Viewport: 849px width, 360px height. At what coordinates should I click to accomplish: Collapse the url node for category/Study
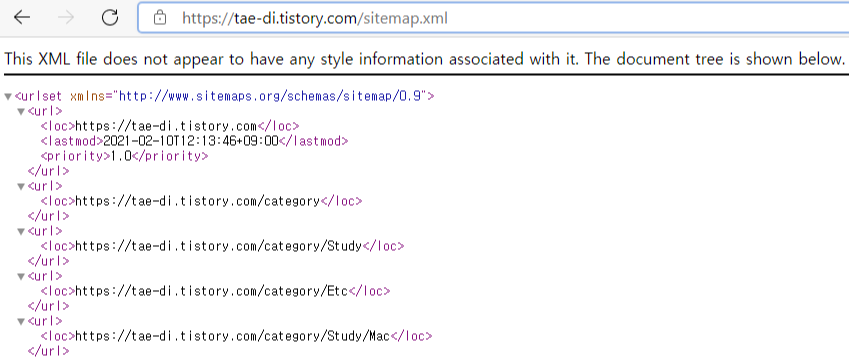[21, 231]
